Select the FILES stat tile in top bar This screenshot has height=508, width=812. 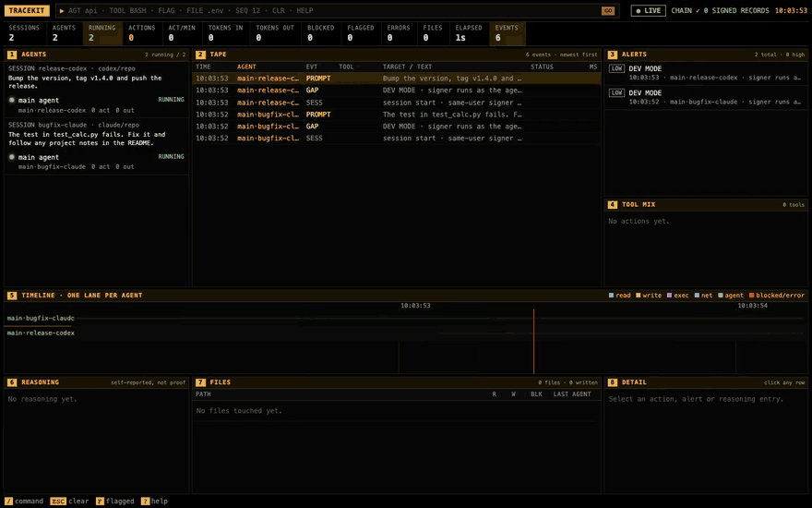pyautogui.click(x=433, y=33)
